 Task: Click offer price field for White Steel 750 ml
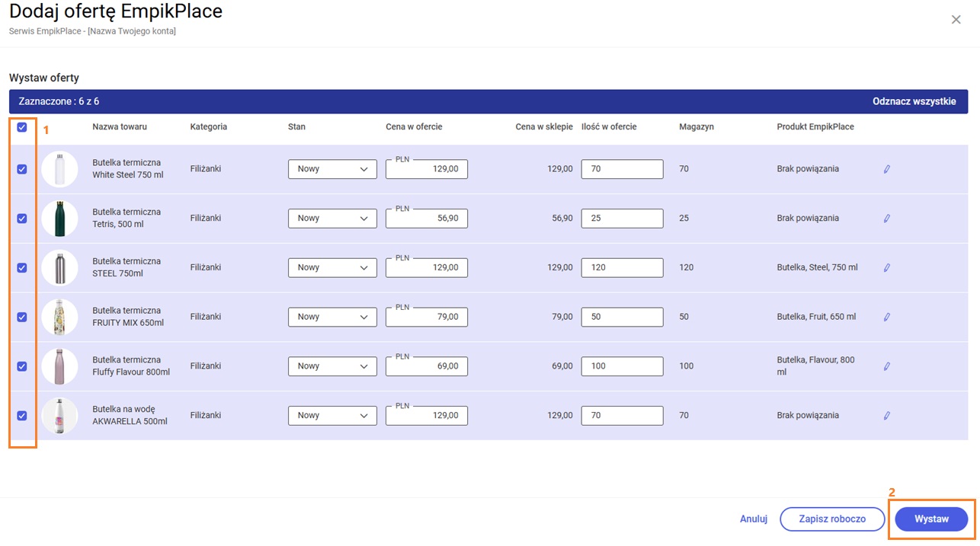(427, 169)
